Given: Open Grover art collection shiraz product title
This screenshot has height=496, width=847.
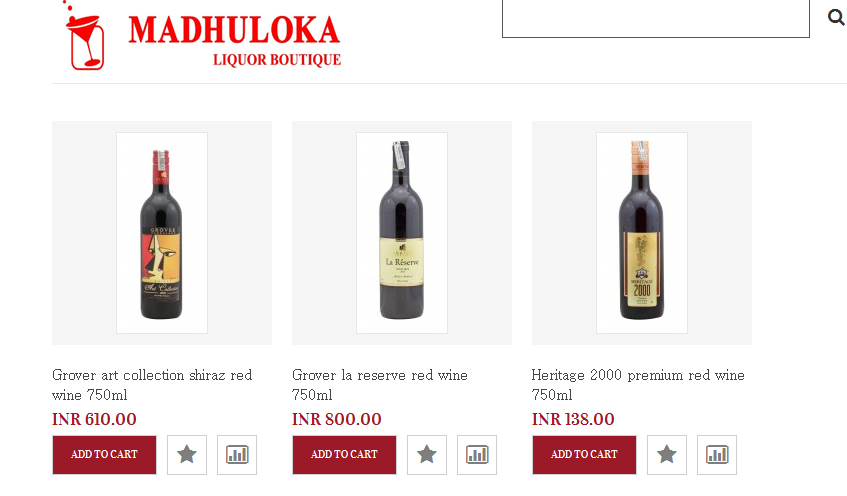Looking at the screenshot, I should (x=152, y=385).
